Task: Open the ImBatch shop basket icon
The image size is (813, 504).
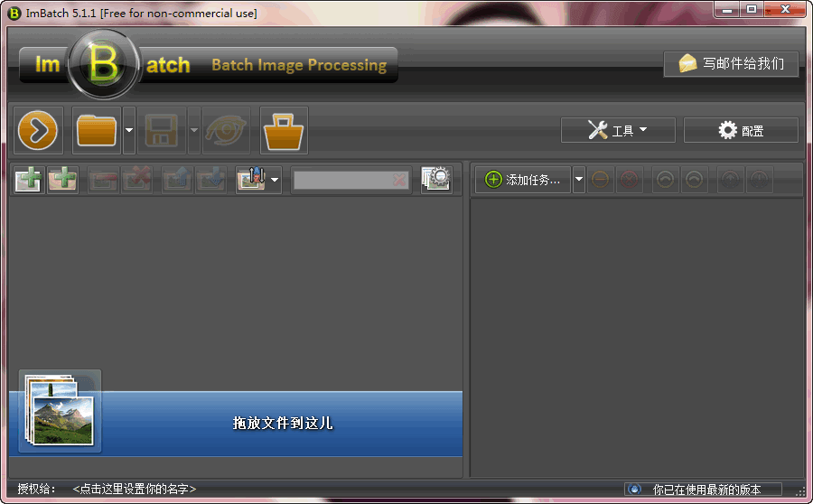Action: 284,132
